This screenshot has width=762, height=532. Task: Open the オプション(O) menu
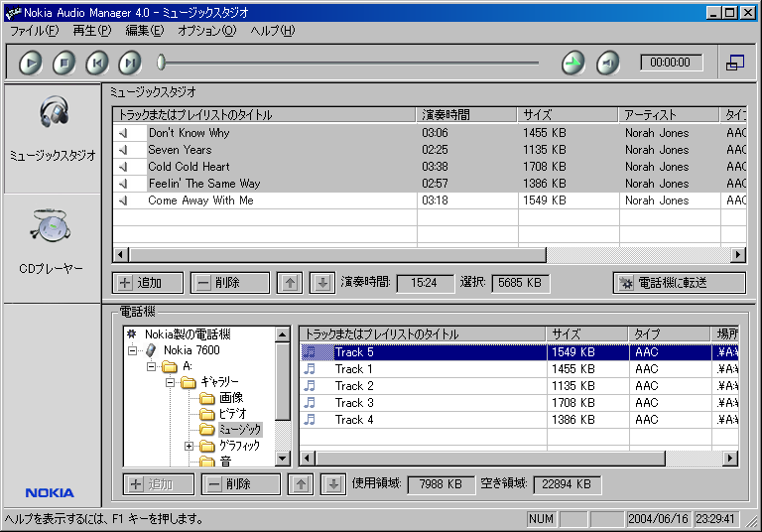(206, 31)
